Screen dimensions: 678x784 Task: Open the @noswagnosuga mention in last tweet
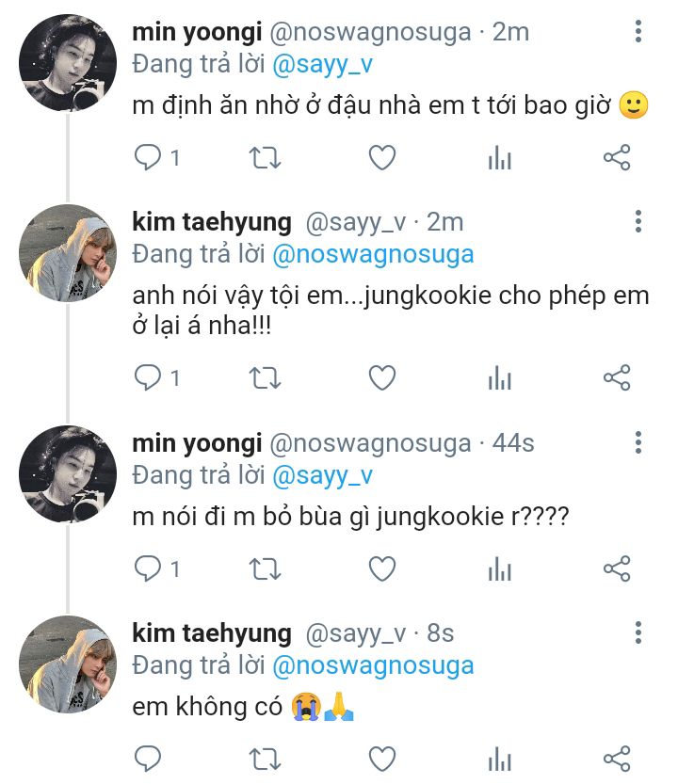coord(372,666)
